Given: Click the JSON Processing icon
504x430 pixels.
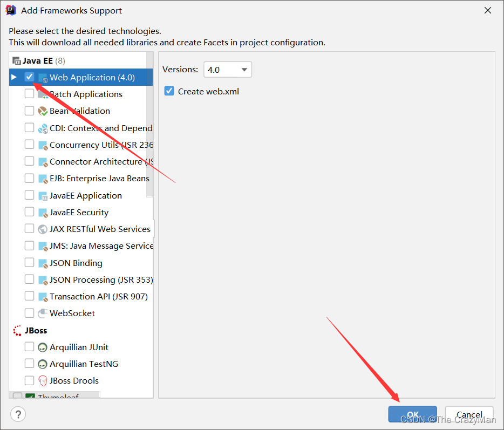Looking at the screenshot, I should (43, 280).
